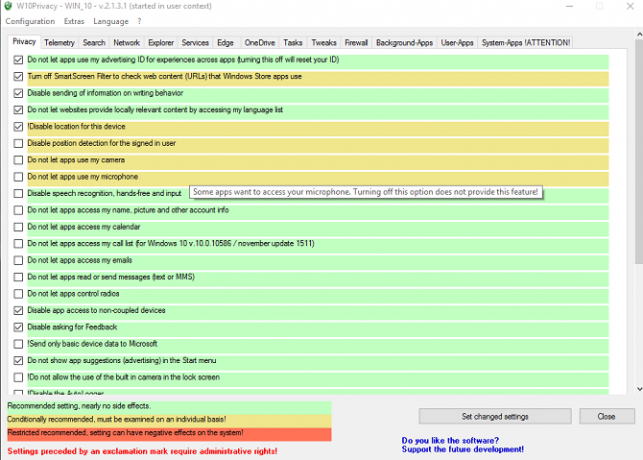Switch to the OneDrive tab
643x460 pixels.
[x=260, y=43]
